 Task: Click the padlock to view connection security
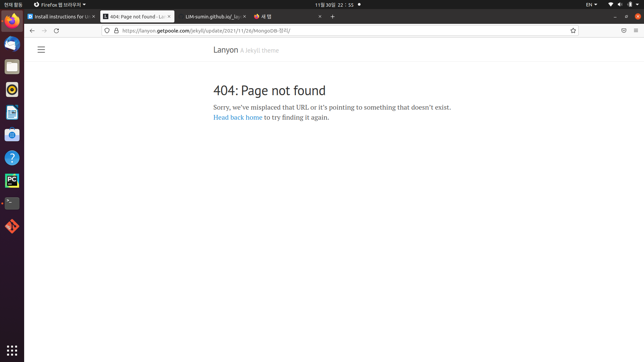tap(116, 31)
